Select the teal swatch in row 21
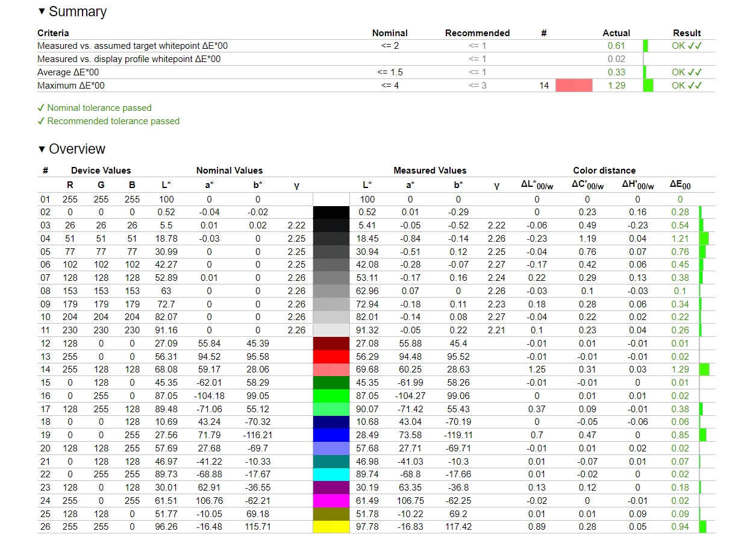756x540 pixels. click(x=331, y=462)
